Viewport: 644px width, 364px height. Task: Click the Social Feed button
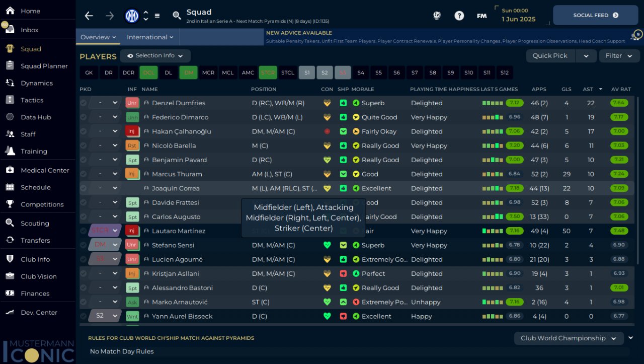click(596, 16)
